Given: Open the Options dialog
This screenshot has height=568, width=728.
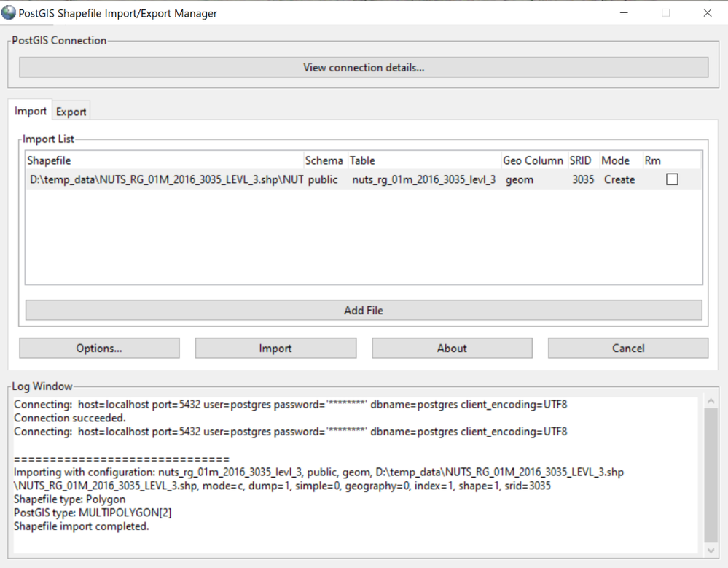Looking at the screenshot, I should click(x=99, y=349).
